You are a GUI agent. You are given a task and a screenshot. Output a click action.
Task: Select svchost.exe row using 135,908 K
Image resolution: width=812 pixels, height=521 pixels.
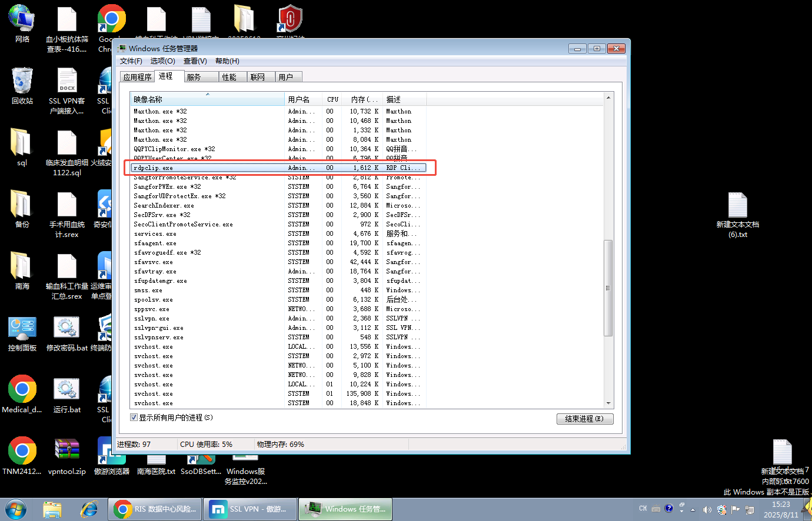pos(278,393)
